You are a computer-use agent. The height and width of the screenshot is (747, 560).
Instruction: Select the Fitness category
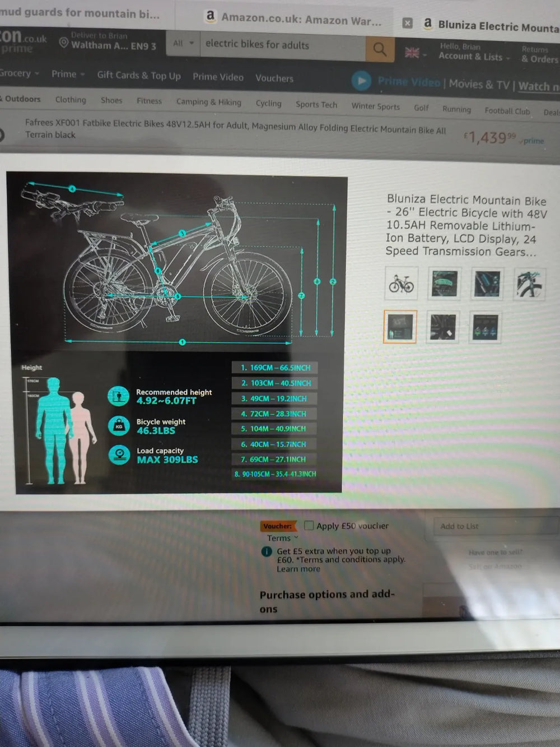[x=149, y=101]
